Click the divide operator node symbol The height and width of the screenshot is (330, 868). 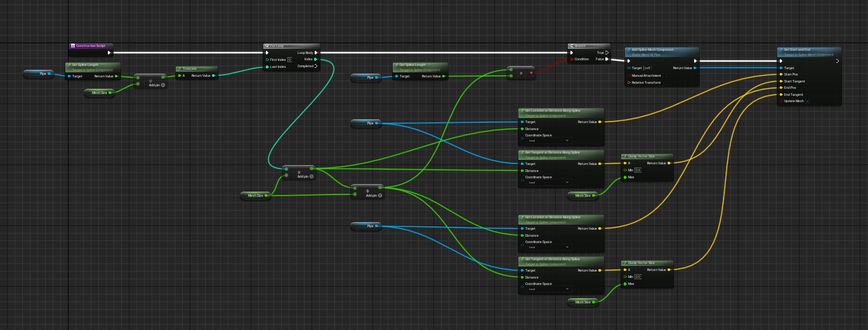(150, 80)
